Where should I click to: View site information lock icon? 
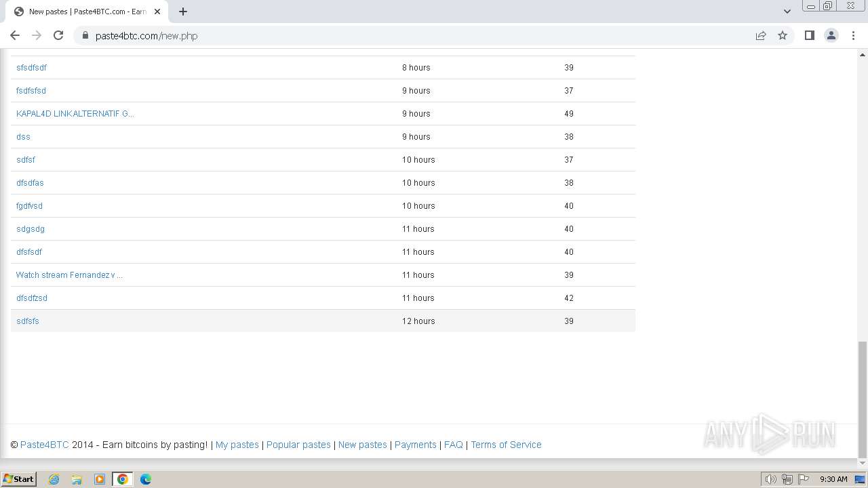(85, 36)
